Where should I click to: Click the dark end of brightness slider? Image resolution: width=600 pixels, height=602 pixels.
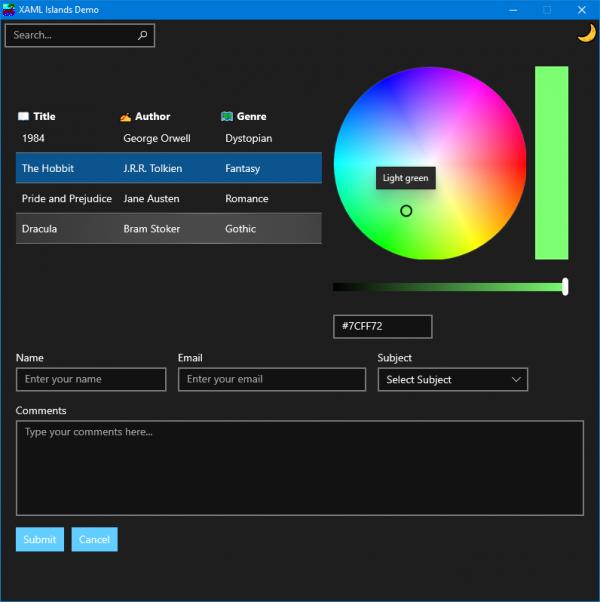click(x=340, y=287)
